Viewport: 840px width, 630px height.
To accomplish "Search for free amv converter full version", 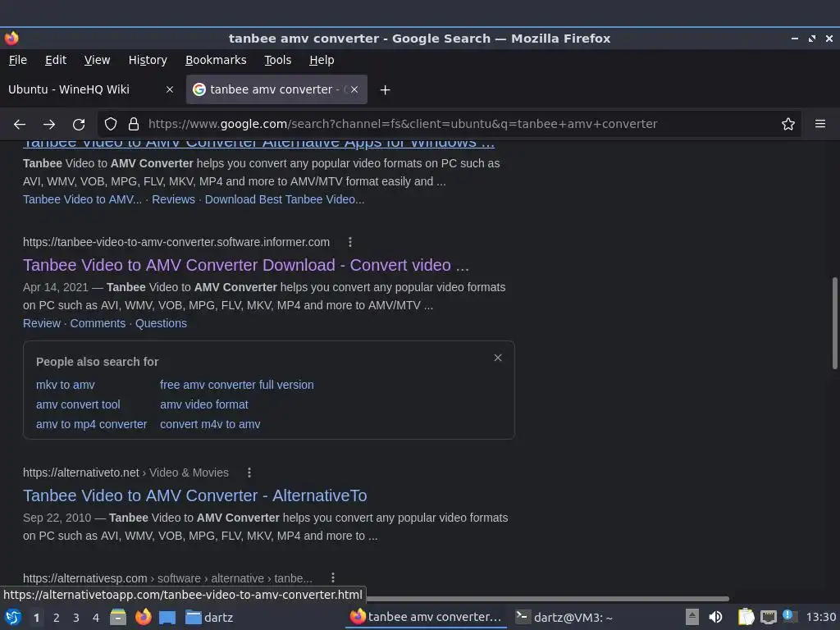I will [x=237, y=385].
